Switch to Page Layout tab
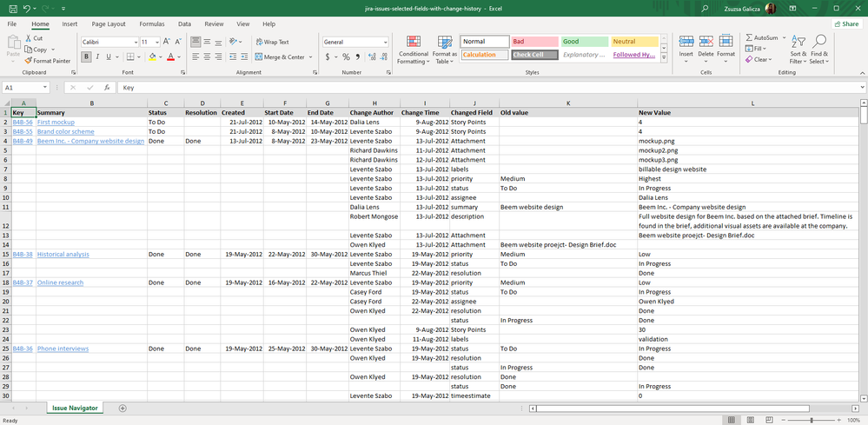868x425 pixels. [109, 24]
